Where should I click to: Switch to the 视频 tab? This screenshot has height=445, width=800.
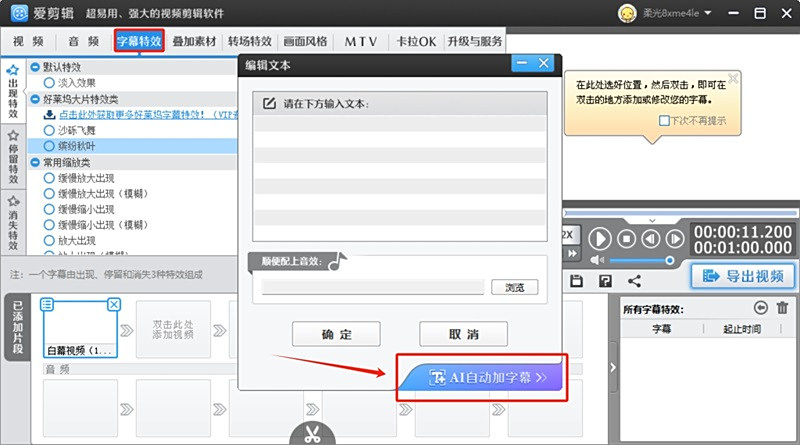coord(28,41)
